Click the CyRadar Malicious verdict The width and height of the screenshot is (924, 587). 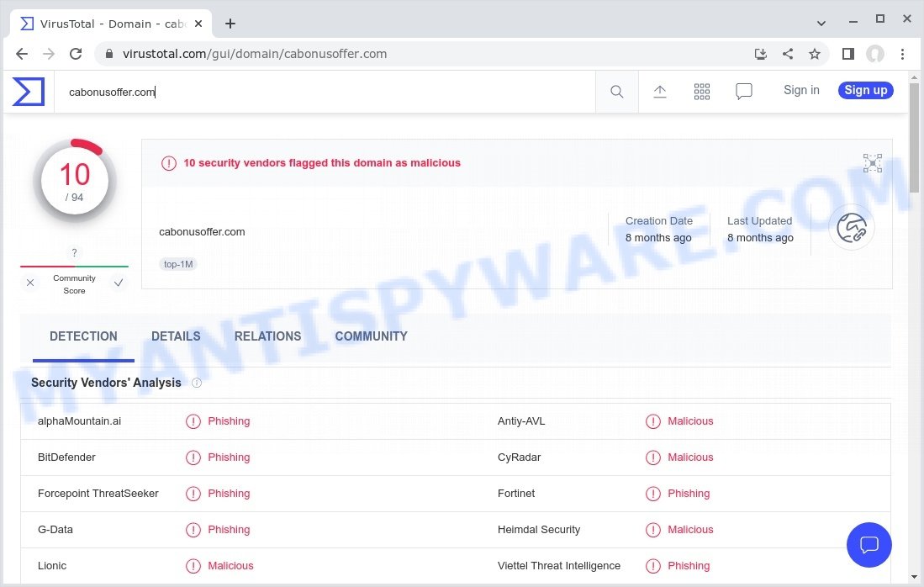690,457
